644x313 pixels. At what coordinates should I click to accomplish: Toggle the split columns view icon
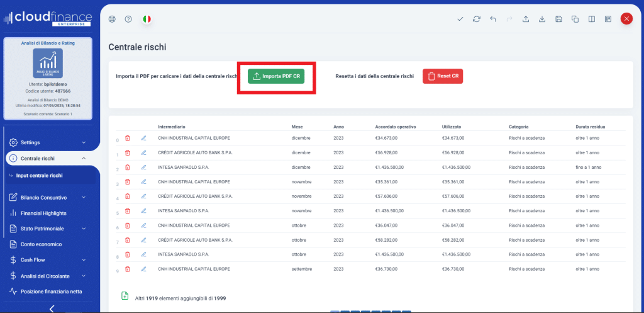coord(591,19)
